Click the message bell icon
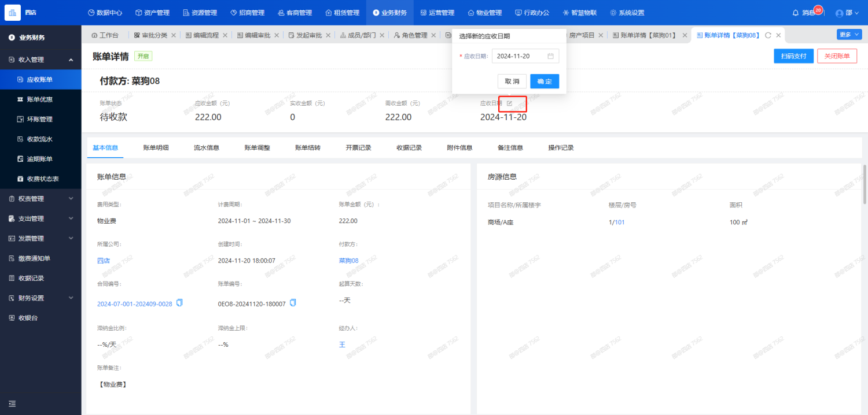 pos(796,13)
